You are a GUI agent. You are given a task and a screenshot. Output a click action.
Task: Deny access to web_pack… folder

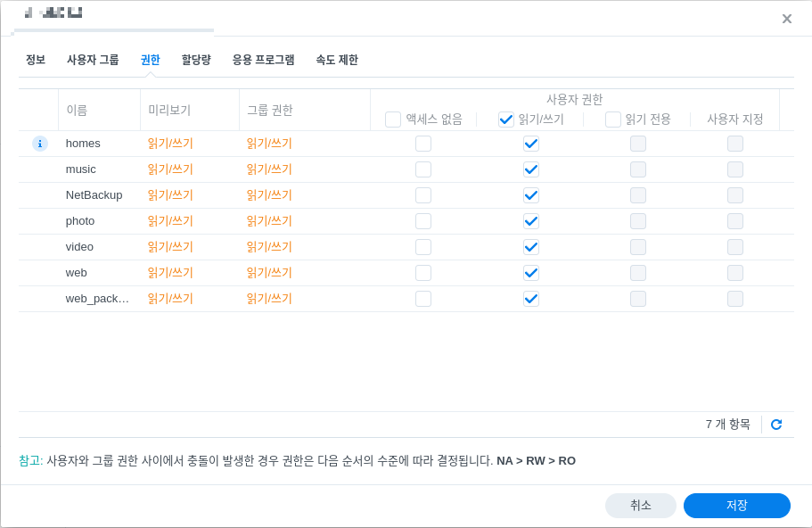tap(423, 299)
